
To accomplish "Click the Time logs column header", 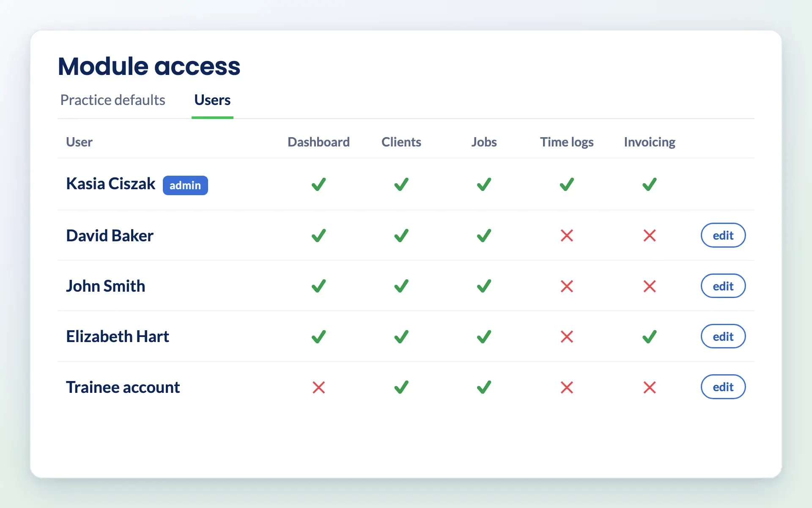I will coord(567,142).
